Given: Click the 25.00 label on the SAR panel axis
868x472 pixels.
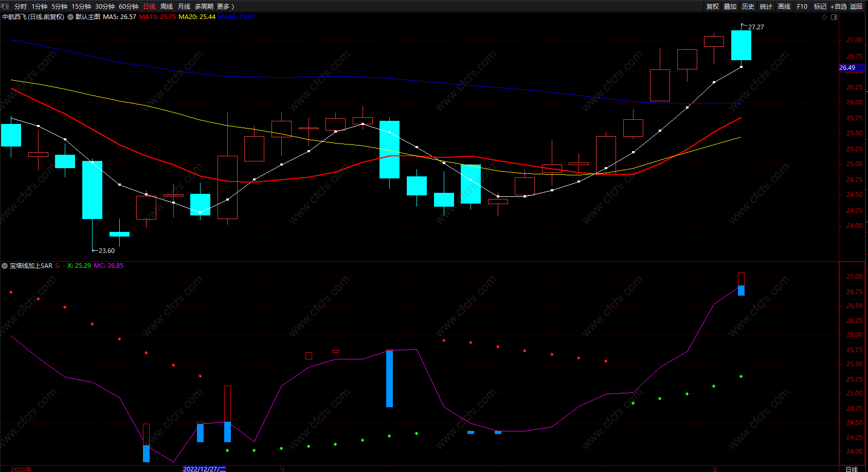Looking at the screenshot, I should pyautogui.click(x=855, y=393).
